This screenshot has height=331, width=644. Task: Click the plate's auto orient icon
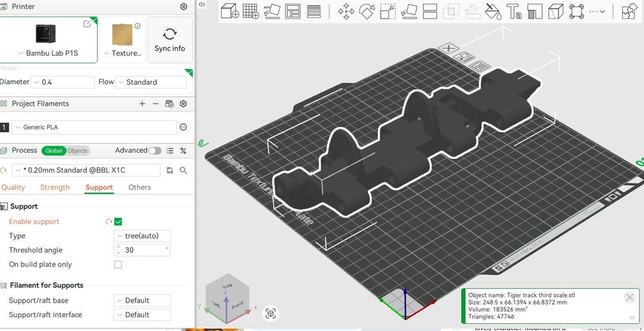pyautogui.click(x=464, y=57)
